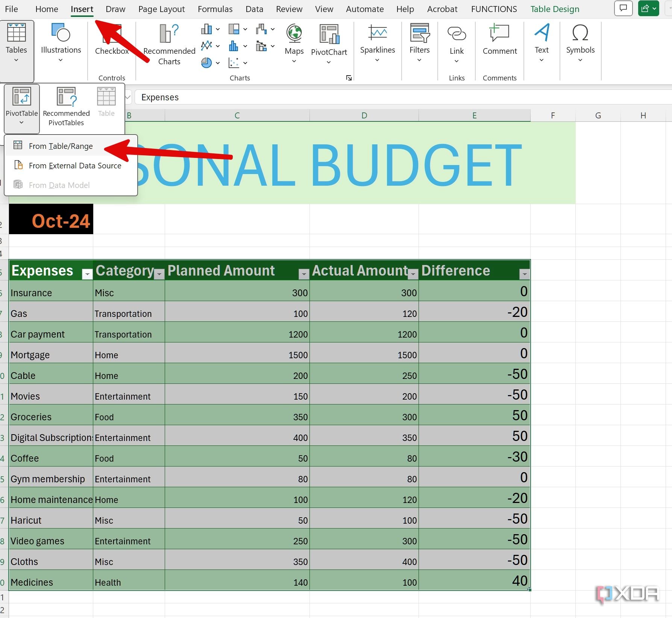
Task: Insert a Link
Action: [x=456, y=41]
